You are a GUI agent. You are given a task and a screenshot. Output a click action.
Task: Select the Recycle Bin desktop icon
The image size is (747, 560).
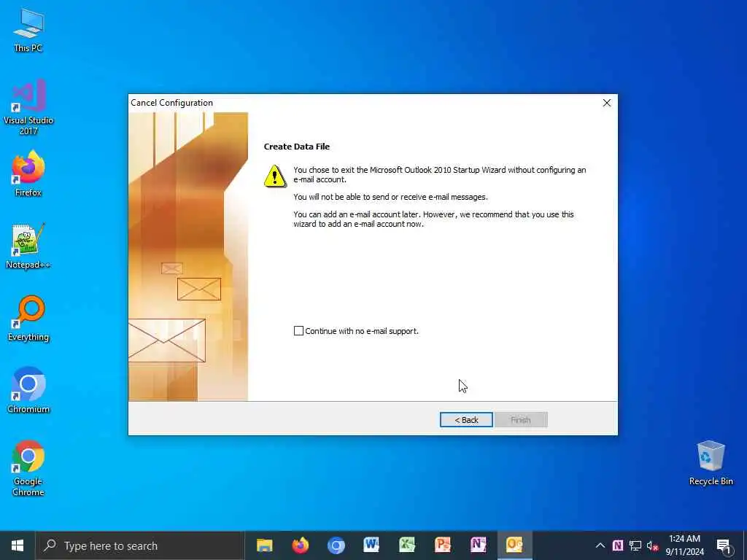pyautogui.click(x=711, y=463)
